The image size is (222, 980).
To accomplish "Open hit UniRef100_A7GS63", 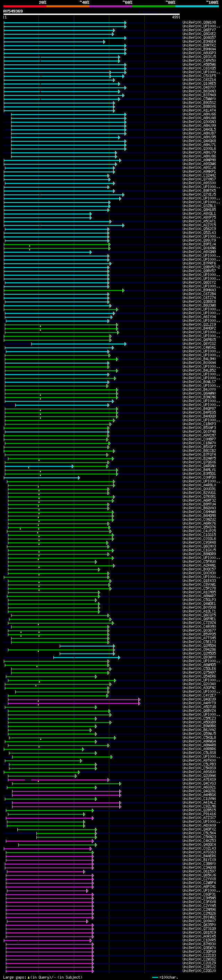I will click(x=199, y=852).
